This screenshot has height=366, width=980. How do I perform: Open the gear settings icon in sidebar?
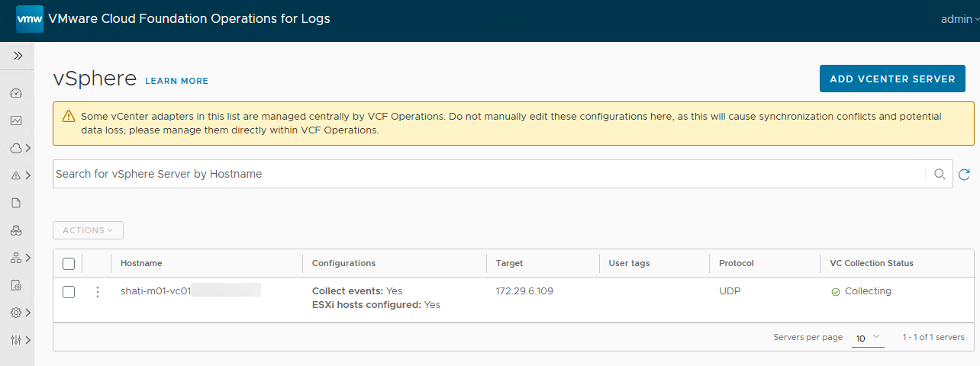16,313
